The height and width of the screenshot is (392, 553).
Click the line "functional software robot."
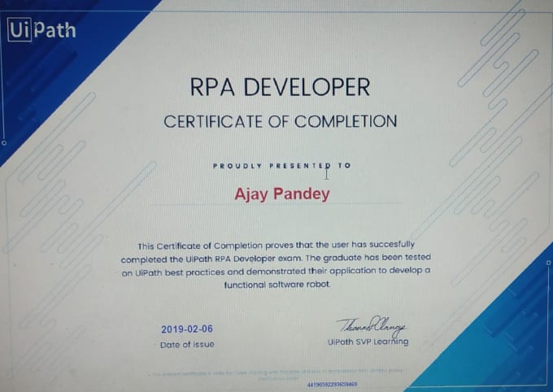pyautogui.click(x=277, y=285)
